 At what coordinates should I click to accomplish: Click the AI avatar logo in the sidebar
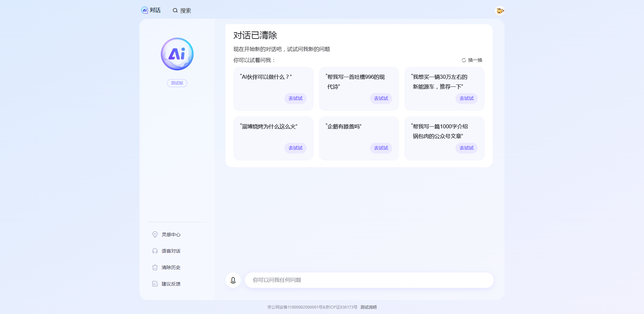click(x=177, y=54)
